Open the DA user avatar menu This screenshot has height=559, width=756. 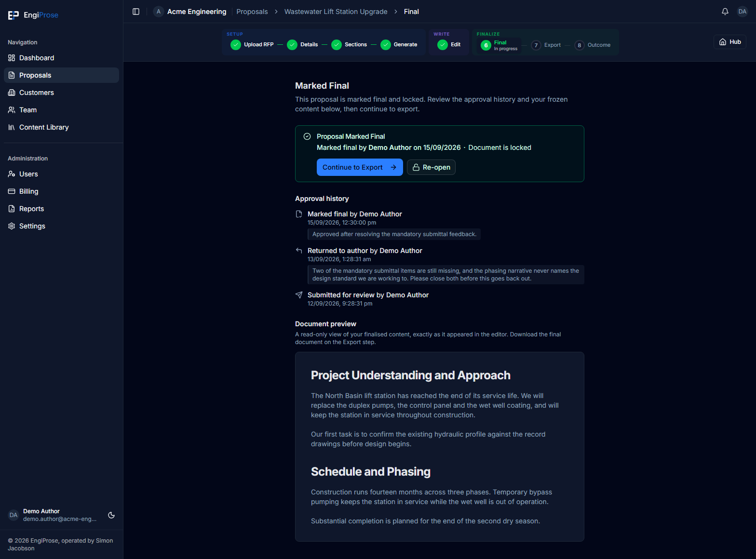742,12
